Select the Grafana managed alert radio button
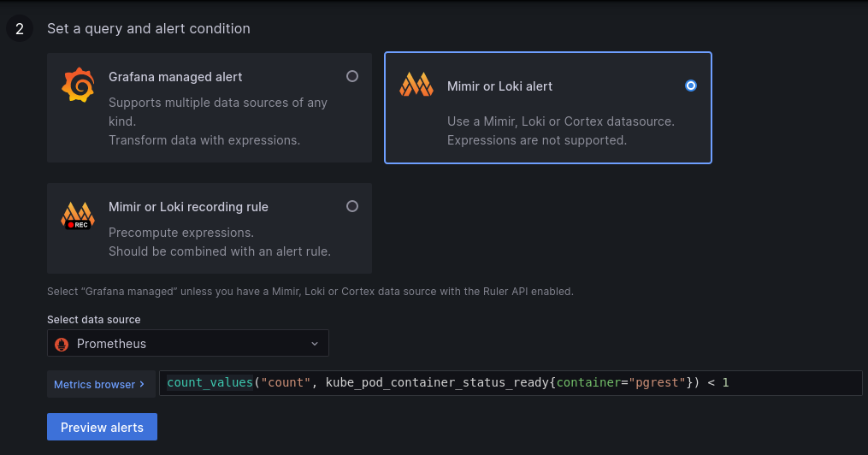This screenshot has height=455, width=868. click(352, 76)
